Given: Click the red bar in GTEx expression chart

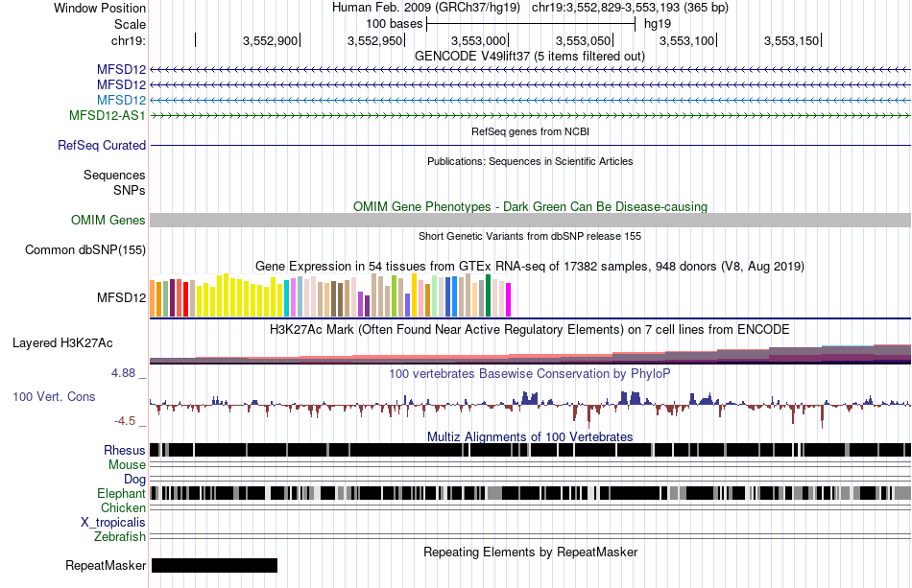Looking at the screenshot, I should [x=185, y=299].
